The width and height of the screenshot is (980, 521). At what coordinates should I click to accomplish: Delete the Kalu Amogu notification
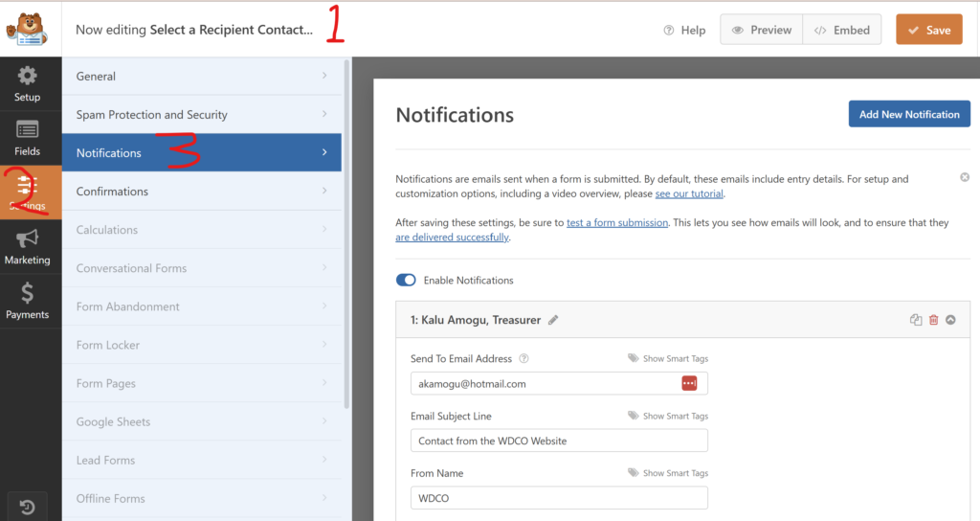click(x=933, y=320)
